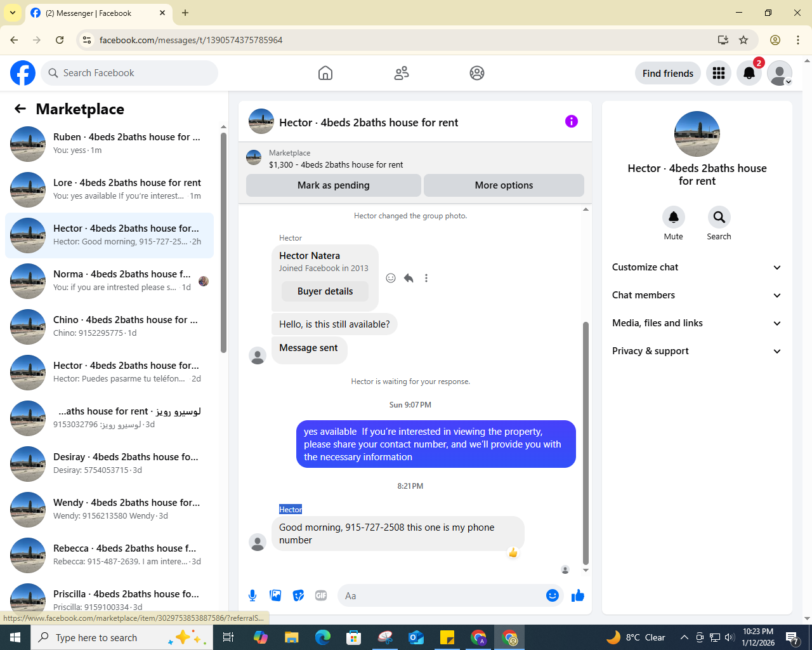Open more options dots beside message
The image size is (812, 650).
tap(426, 278)
